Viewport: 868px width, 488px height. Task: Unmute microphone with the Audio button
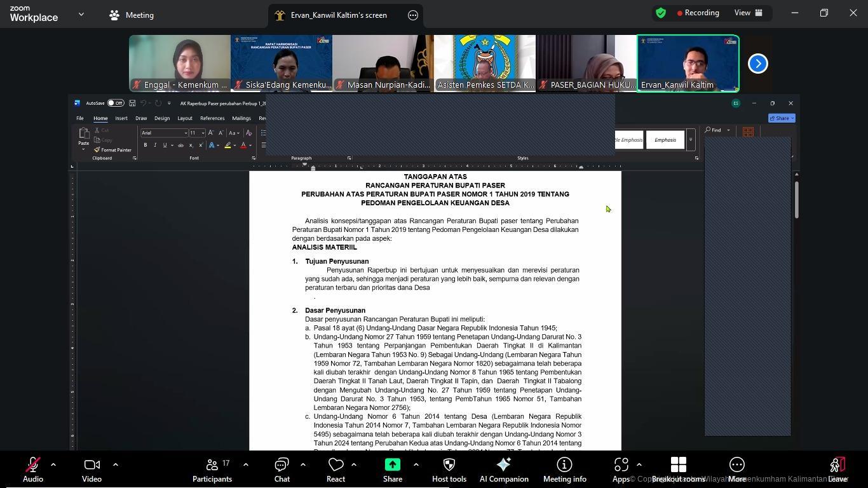(x=33, y=470)
